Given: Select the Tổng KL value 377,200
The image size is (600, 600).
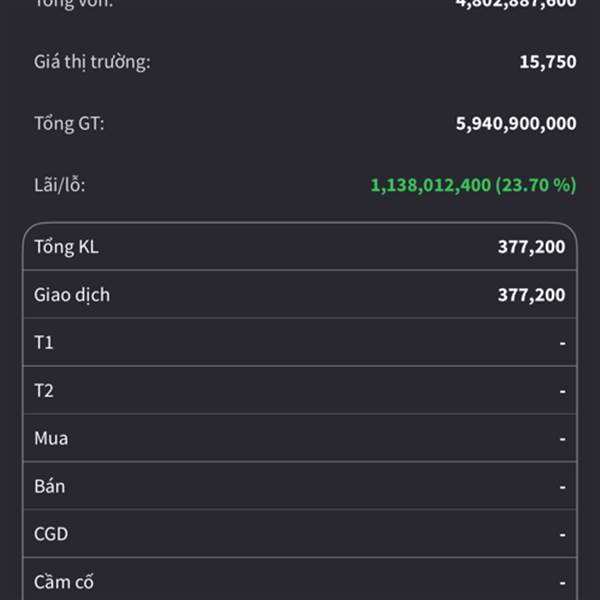Looking at the screenshot, I should click(x=531, y=247).
